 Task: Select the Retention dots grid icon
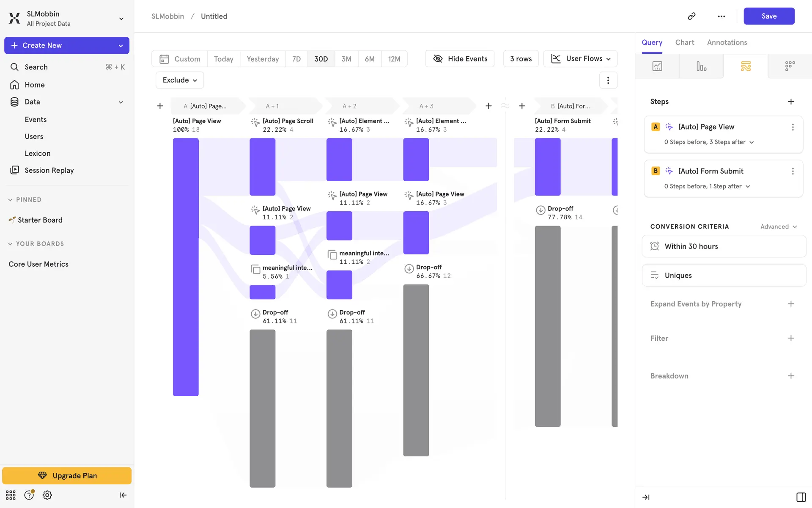(x=790, y=66)
